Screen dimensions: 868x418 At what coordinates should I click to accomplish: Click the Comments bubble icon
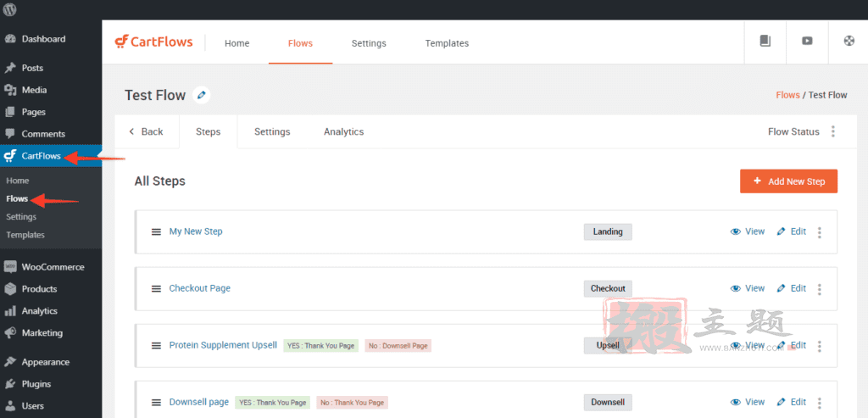click(10, 134)
